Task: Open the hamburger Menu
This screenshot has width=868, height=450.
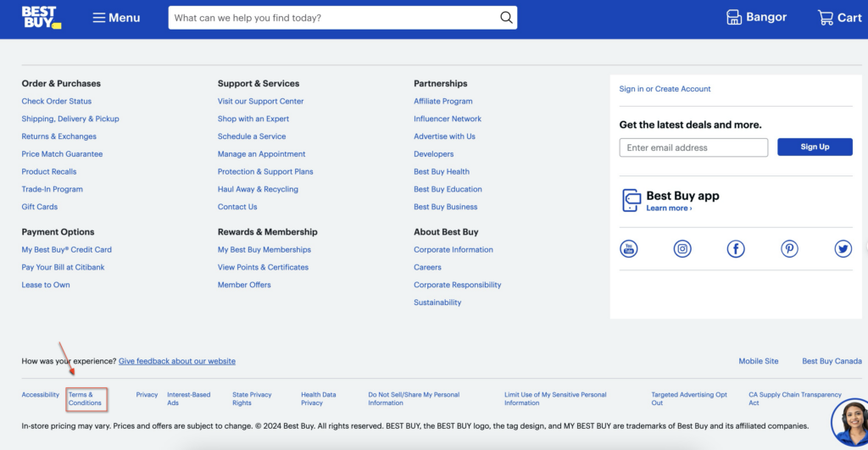Action: (116, 18)
